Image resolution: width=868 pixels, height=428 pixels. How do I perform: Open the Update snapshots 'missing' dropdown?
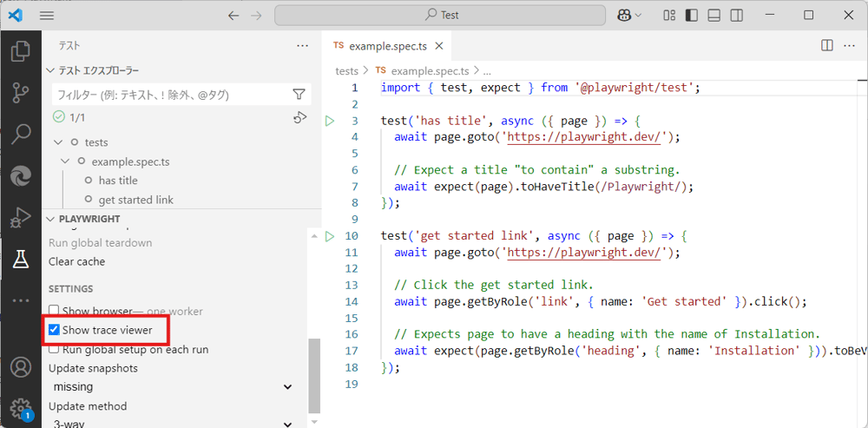172,387
